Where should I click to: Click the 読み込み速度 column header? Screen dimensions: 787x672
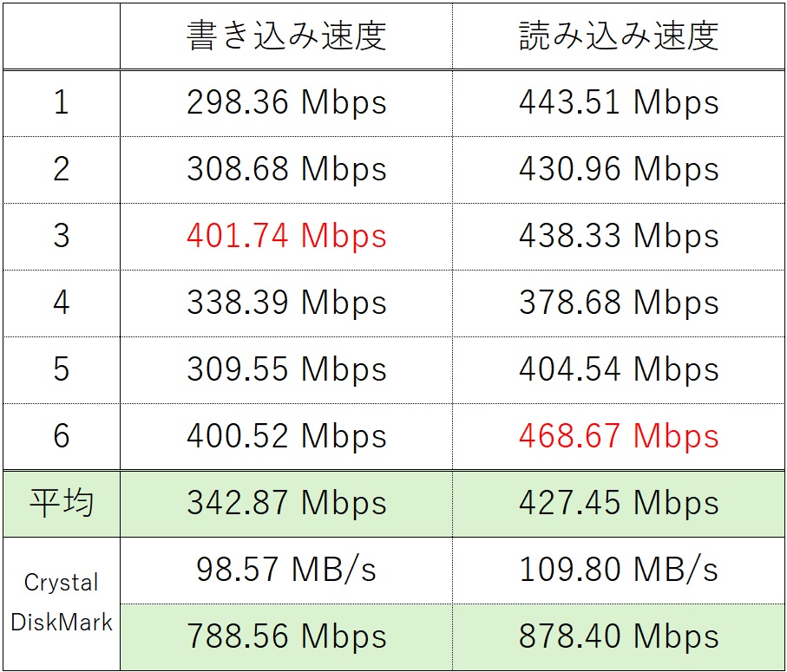[x=619, y=36]
